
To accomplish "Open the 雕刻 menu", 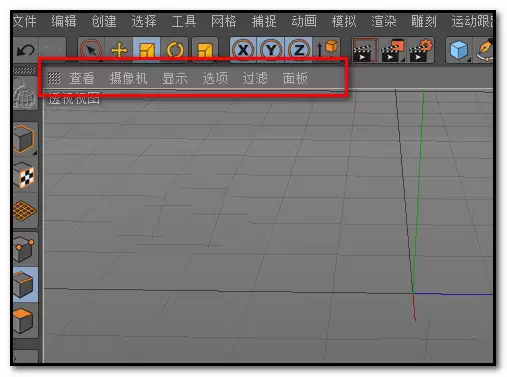I will click(x=424, y=21).
